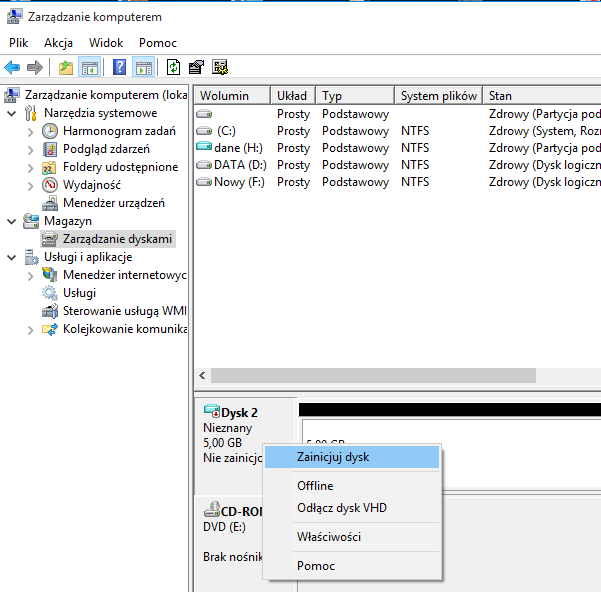The height and width of the screenshot is (592, 601).
Task: Select Magazyn in the tree
Action: pos(68,221)
